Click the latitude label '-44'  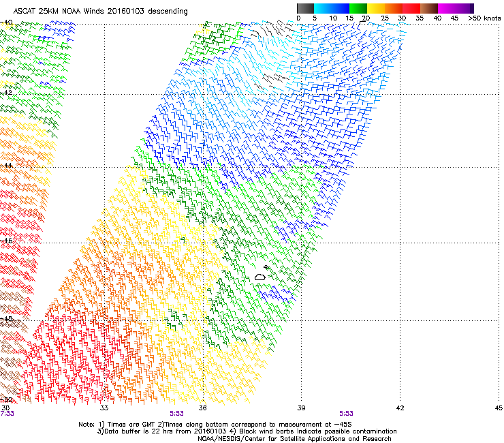coord(6,166)
